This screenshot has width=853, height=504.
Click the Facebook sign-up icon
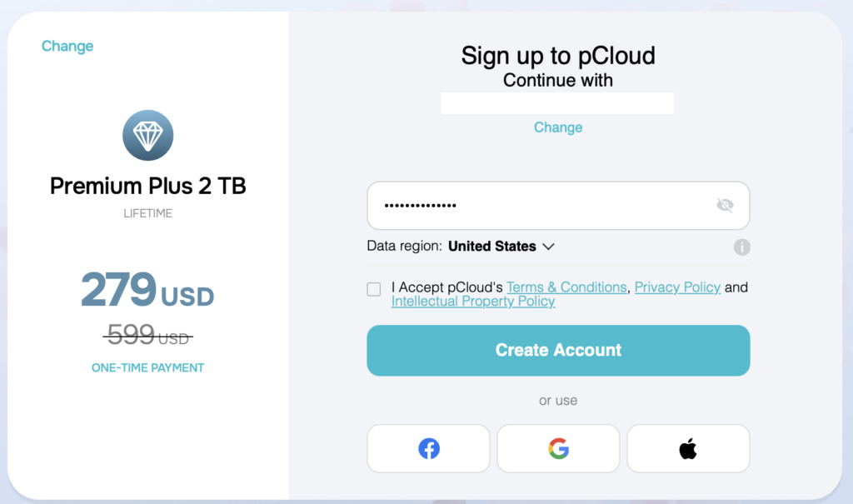(428, 449)
